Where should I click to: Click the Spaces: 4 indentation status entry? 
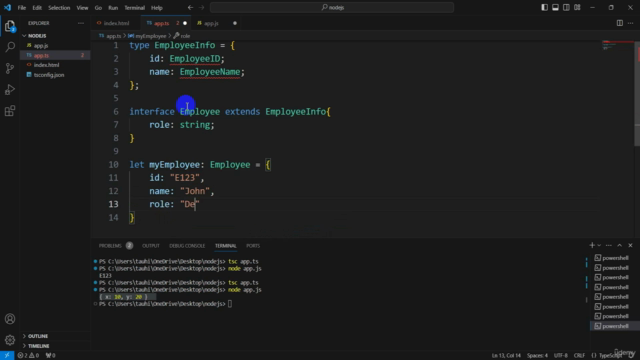[537, 356]
